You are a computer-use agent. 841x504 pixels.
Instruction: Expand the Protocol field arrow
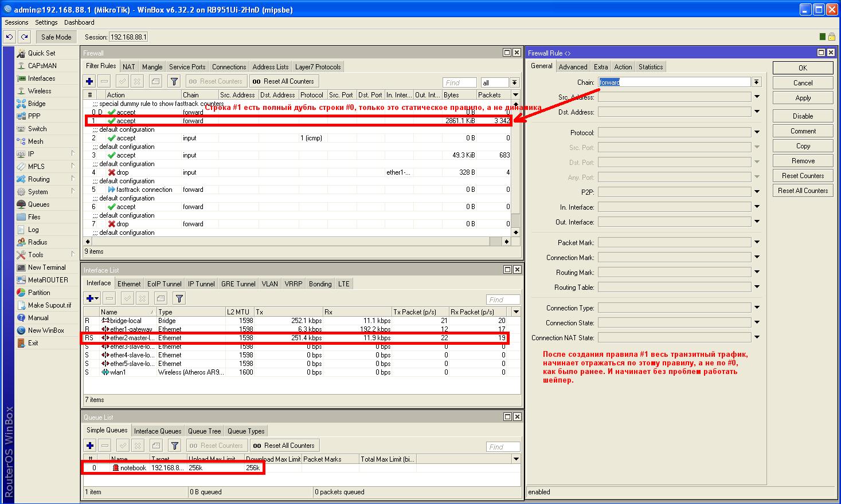[757, 133]
